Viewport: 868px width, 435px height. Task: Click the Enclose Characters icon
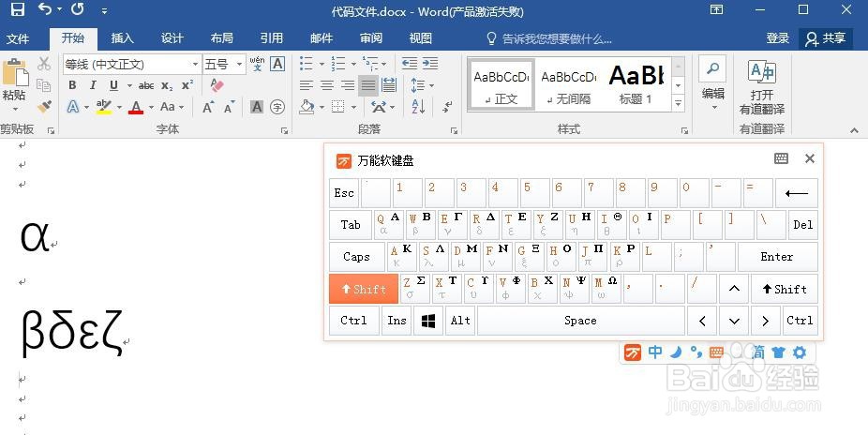pos(277,107)
